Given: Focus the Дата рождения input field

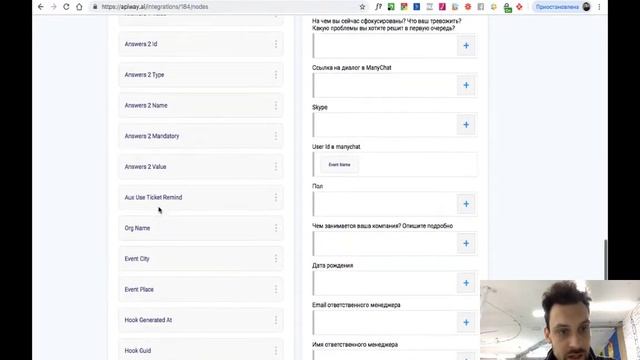Looking at the screenshot, I should [385, 283].
